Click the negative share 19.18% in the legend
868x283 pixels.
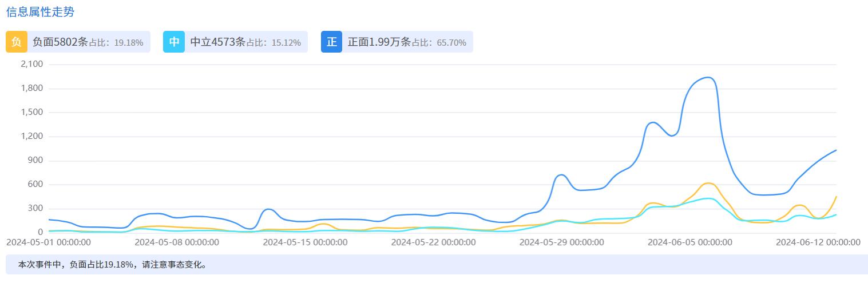(x=129, y=42)
